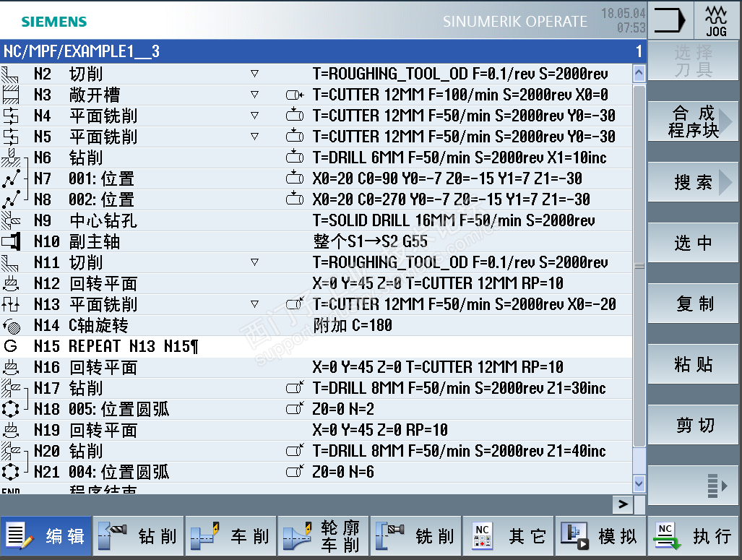The height and width of the screenshot is (560, 742).
Task: Click the N5 平面铣削 face milling icon
Action: (10, 137)
